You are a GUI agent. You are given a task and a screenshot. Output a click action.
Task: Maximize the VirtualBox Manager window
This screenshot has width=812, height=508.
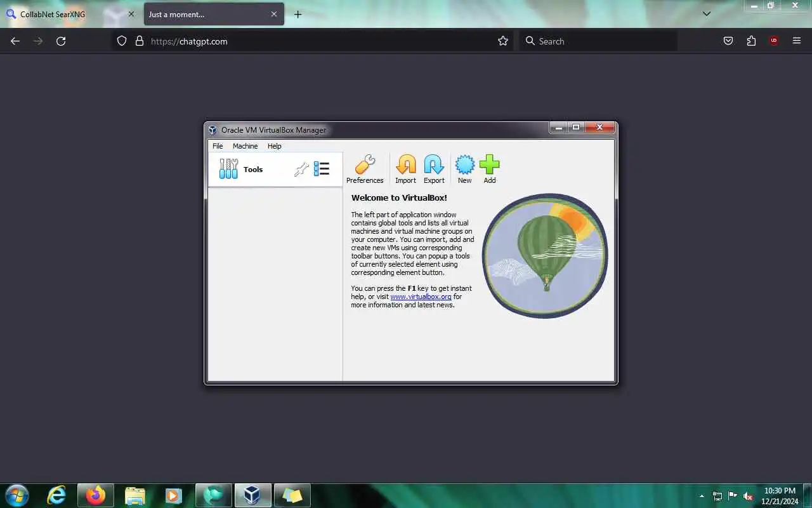(x=576, y=128)
